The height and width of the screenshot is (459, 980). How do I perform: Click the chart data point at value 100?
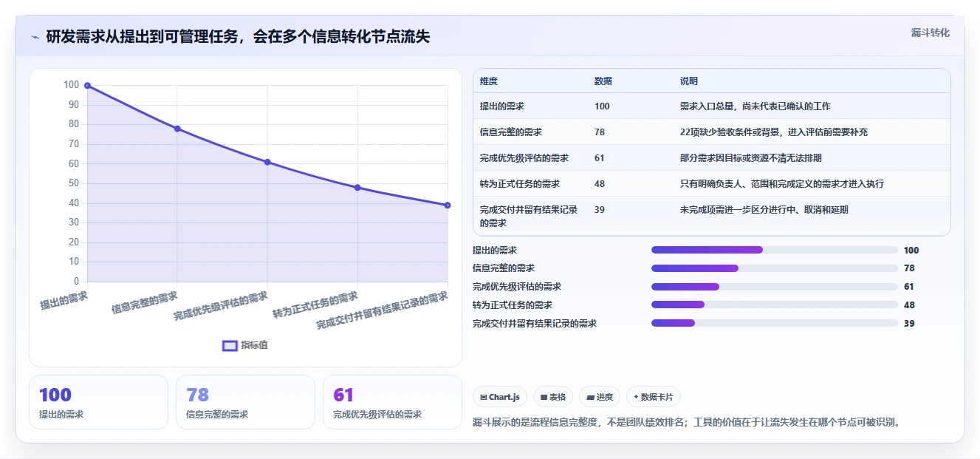pos(87,86)
